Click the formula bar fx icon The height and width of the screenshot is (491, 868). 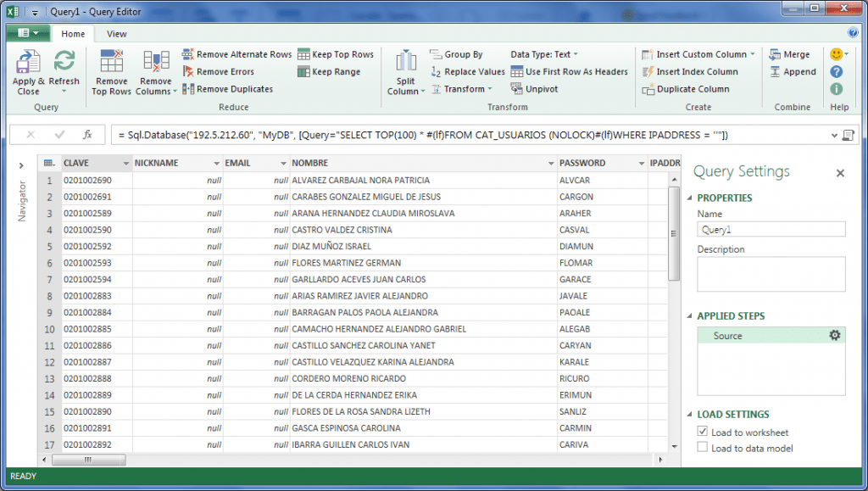click(87, 135)
